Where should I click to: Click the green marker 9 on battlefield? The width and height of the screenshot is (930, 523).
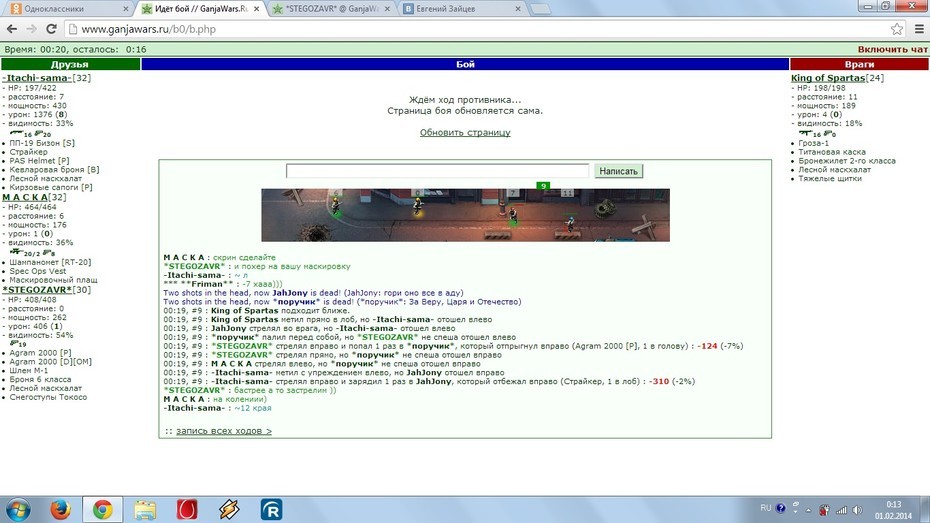pyautogui.click(x=543, y=186)
